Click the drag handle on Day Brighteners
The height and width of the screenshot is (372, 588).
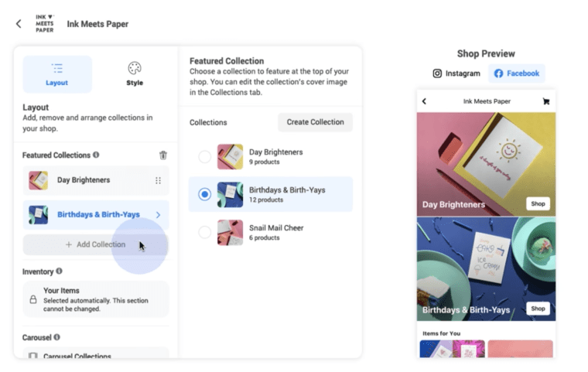click(159, 180)
